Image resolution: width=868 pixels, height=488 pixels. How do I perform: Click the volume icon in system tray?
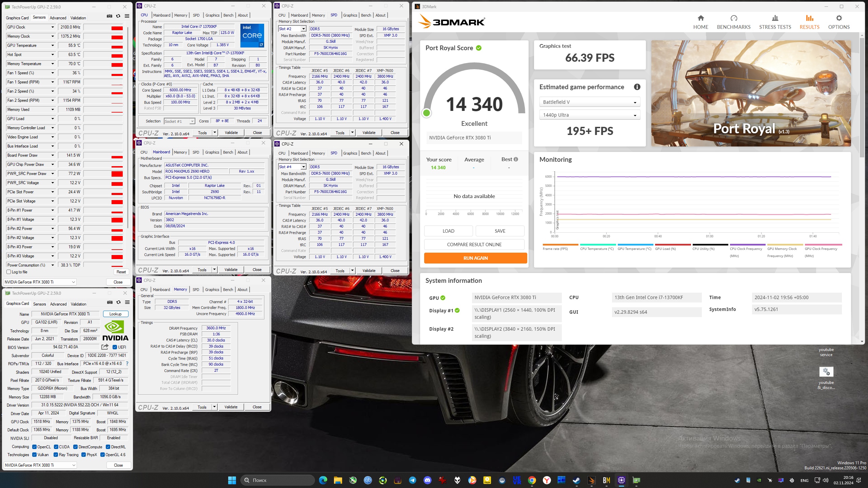pyautogui.click(x=826, y=480)
